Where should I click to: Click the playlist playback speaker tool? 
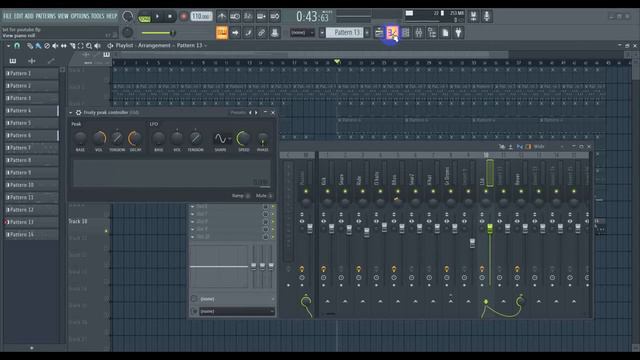click(x=97, y=46)
